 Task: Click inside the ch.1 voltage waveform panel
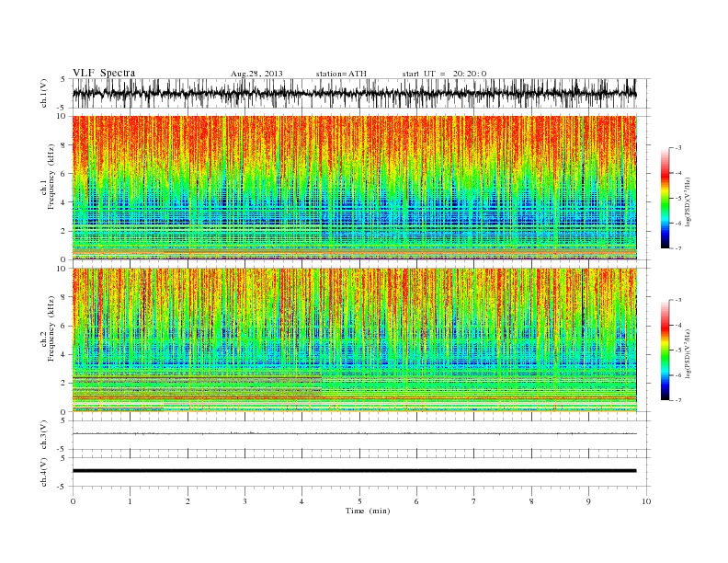[x=361, y=93]
